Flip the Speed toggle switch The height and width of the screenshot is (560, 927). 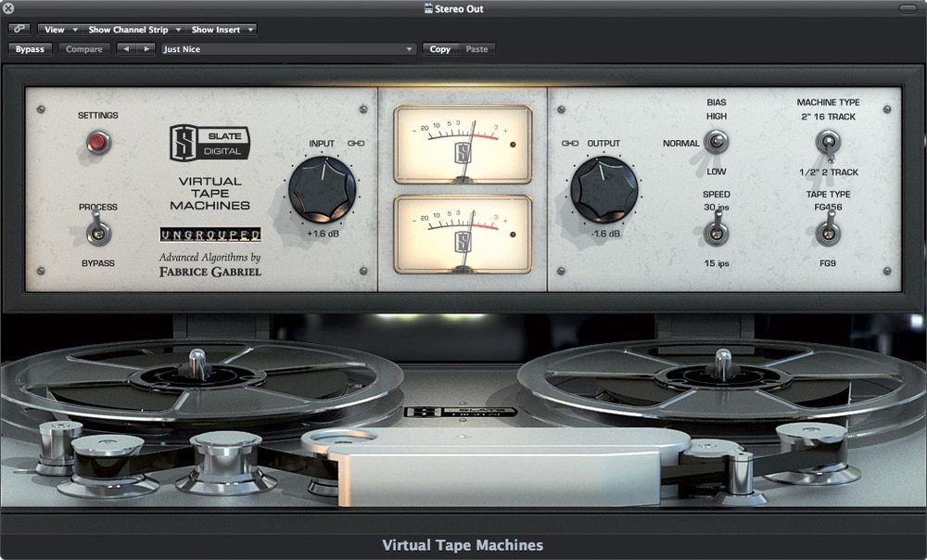coord(716,229)
